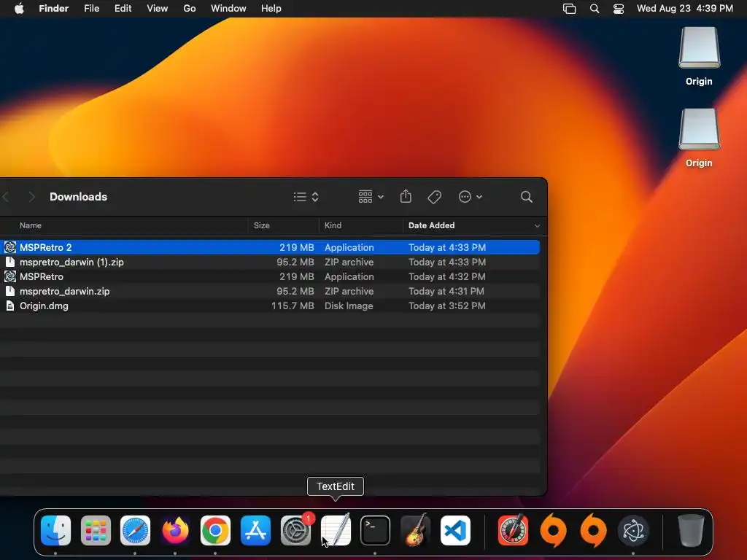Click the MSPRetro 2 application icon
The image size is (747, 560).
click(x=10, y=247)
